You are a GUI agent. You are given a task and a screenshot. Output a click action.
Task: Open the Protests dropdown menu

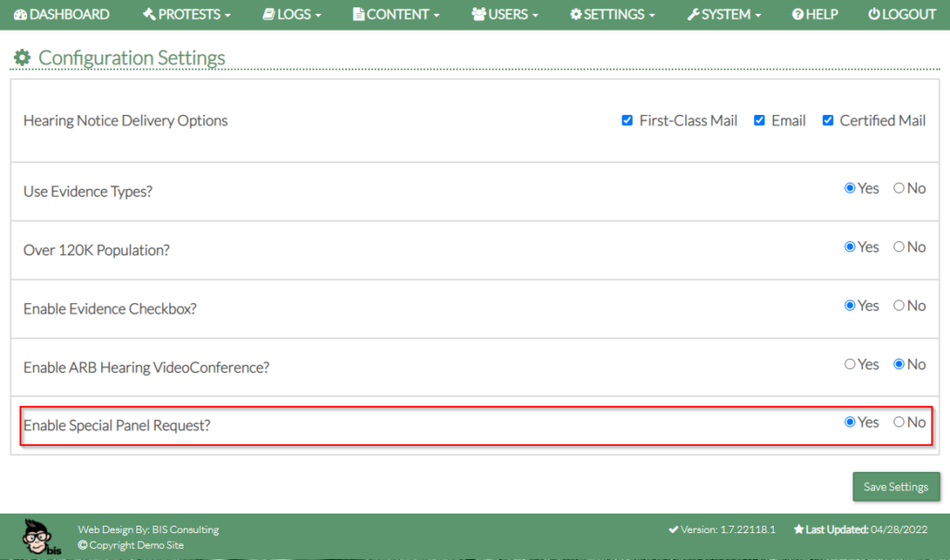tap(187, 15)
